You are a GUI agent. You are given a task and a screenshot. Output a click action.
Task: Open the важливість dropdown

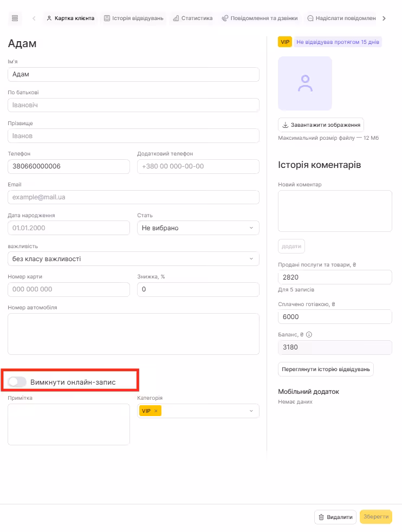[133, 259]
